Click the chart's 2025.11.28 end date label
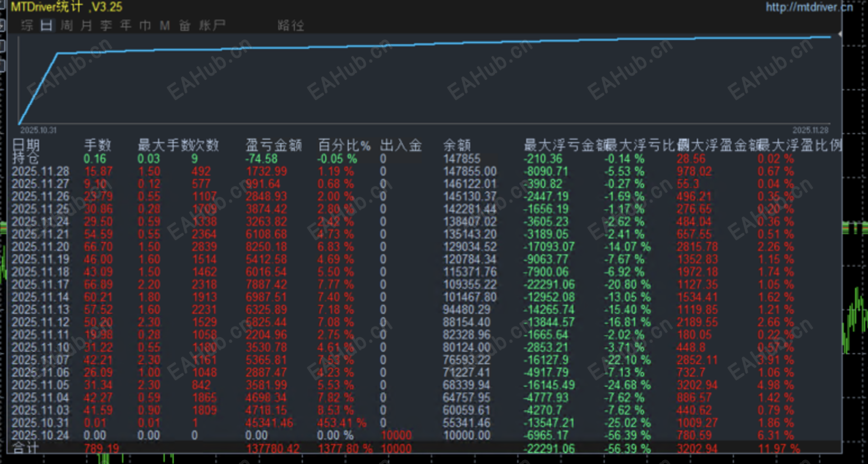The height and width of the screenshot is (464, 868). (810, 130)
